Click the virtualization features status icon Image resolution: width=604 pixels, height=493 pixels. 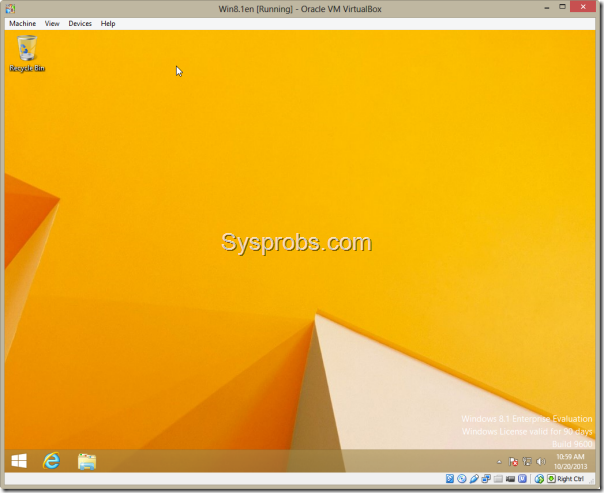point(522,478)
